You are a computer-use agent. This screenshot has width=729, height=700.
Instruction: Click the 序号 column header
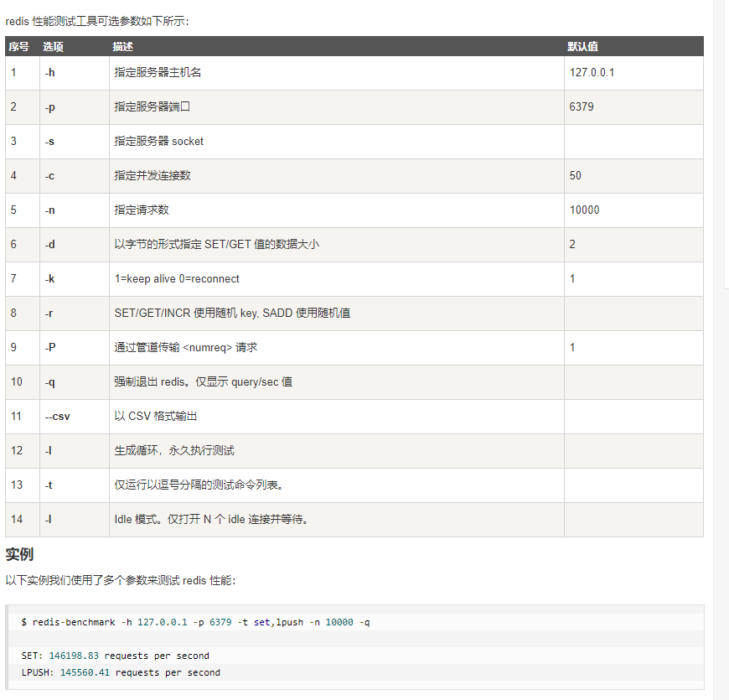[x=18, y=46]
